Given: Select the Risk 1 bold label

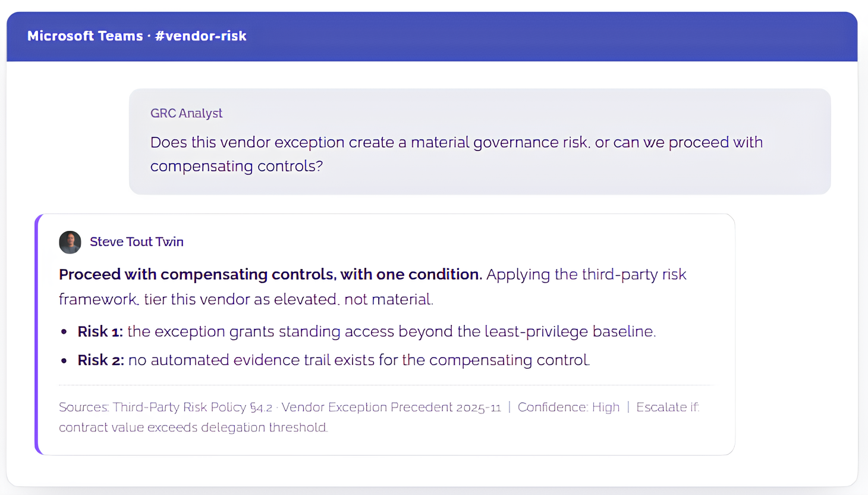Looking at the screenshot, I should tap(100, 331).
